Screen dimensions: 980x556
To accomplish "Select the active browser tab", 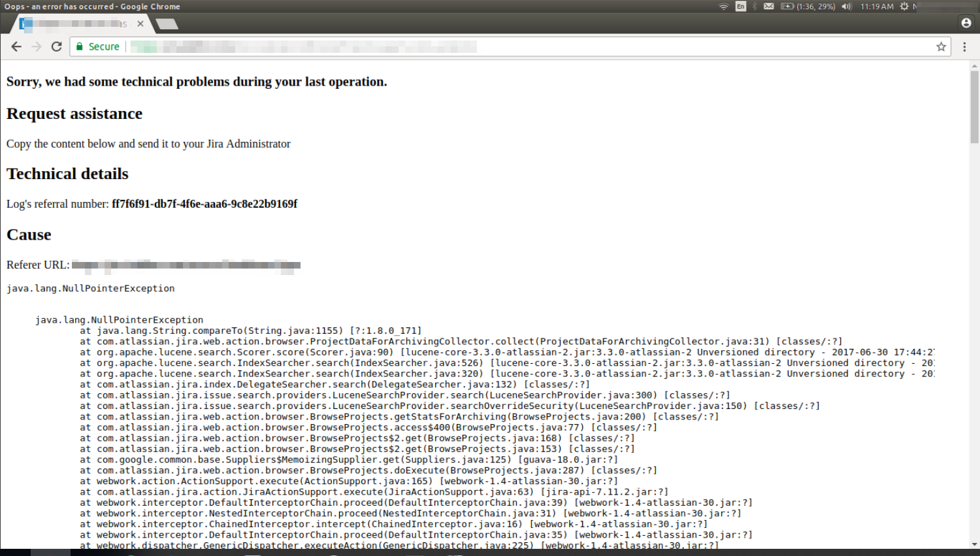I will [82, 24].
